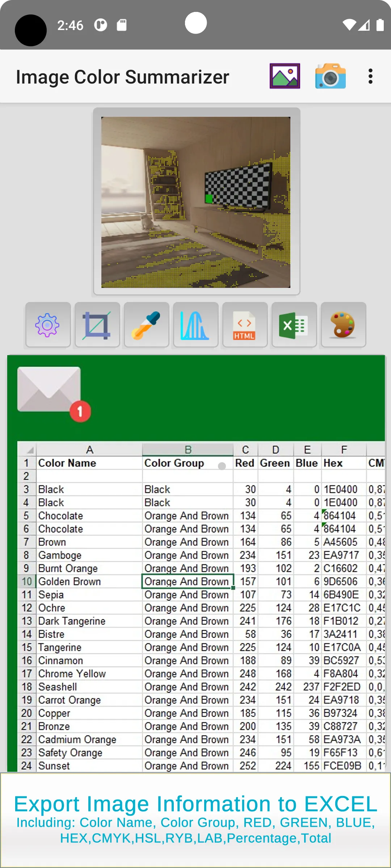This screenshot has height=868, width=391.
Task: Open settings with the gear icon
Action: pos(48,325)
